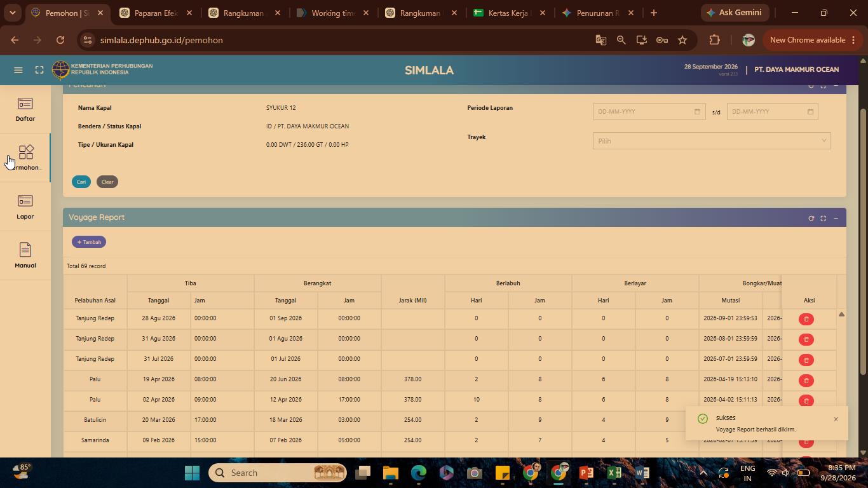This screenshot has height=488, width=868.
Task: Click the Periode Laporan start date field
Action: [649, 112]
